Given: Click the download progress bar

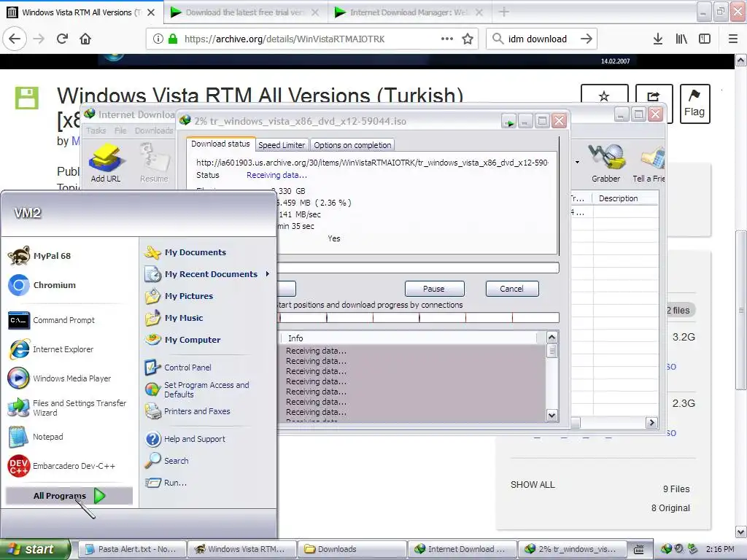Looking at the screenshot, I should pos(418,268).
